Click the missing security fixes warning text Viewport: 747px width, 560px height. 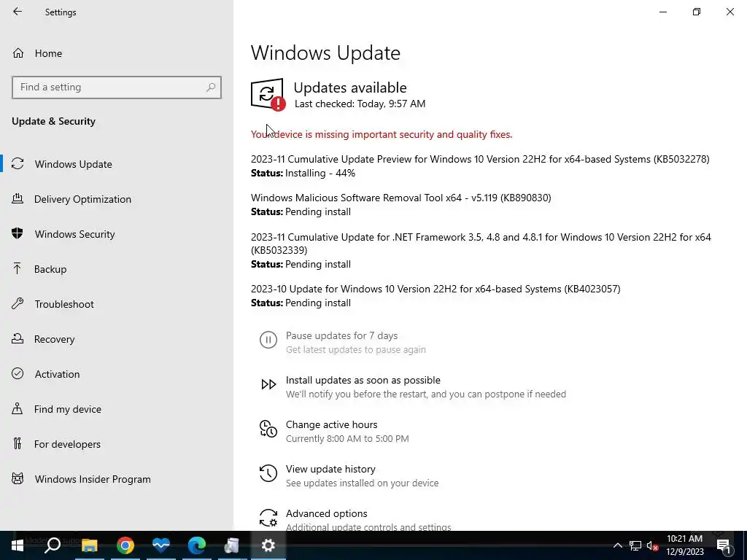tap(382, 135)
